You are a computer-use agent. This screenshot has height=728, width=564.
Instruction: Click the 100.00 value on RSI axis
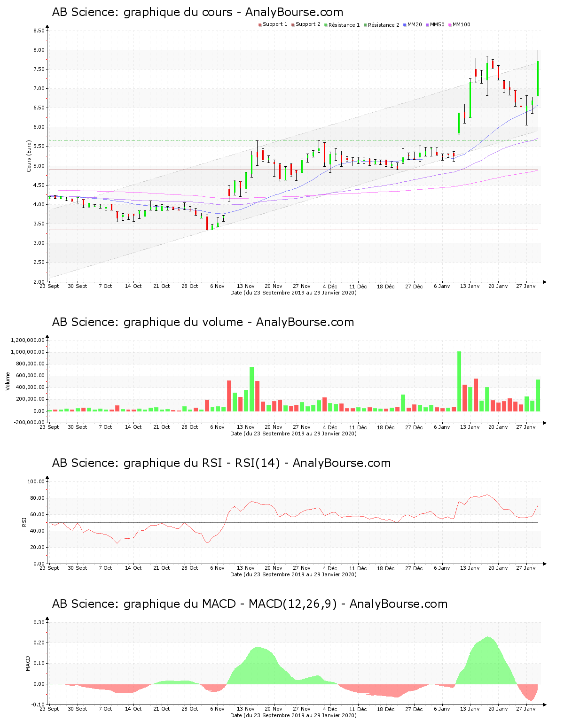pos(36,481)
